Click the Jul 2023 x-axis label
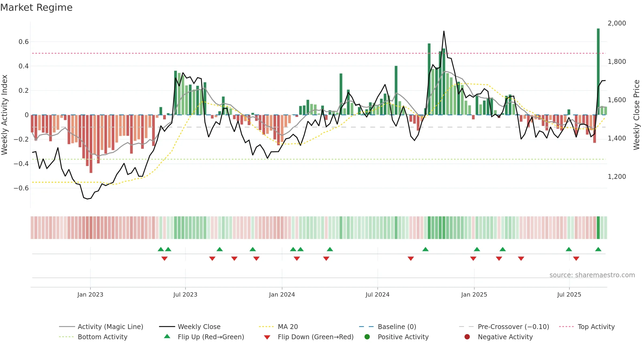This screenshot has width=644, height=362. click(185, 294)
